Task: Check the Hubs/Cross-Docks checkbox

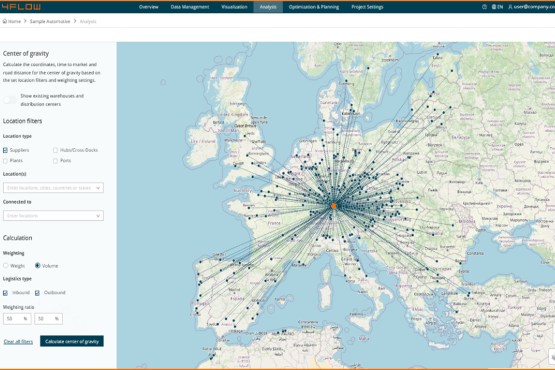Action: tap(55, 150)
